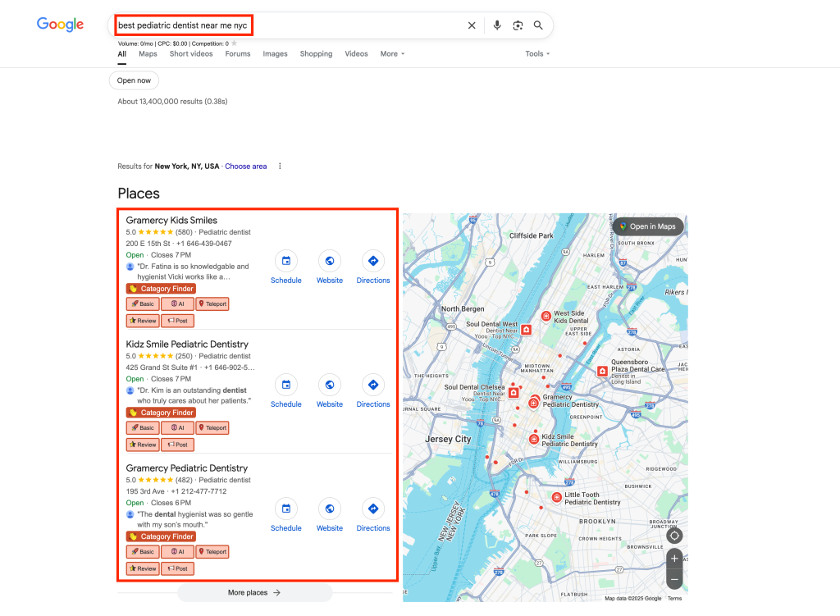
Task: Get Directions icon for Gramercy Kids Smiles
Action: coord(373,261)
